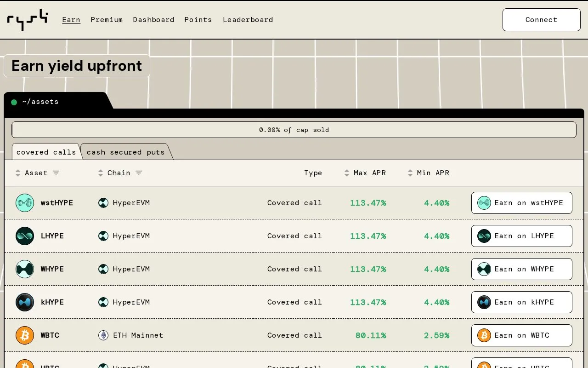Click the Earn yield upfront heading
The image size is (588, 368).
tap(77, 66)
